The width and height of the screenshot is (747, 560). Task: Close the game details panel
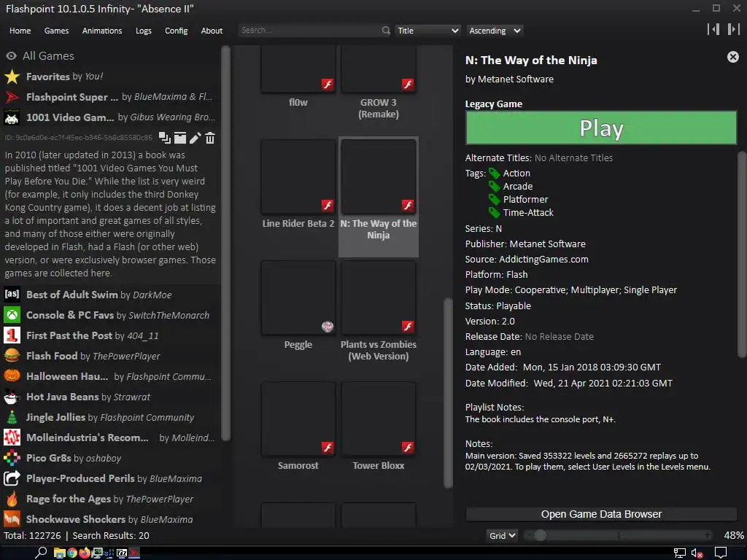[733, 57]
